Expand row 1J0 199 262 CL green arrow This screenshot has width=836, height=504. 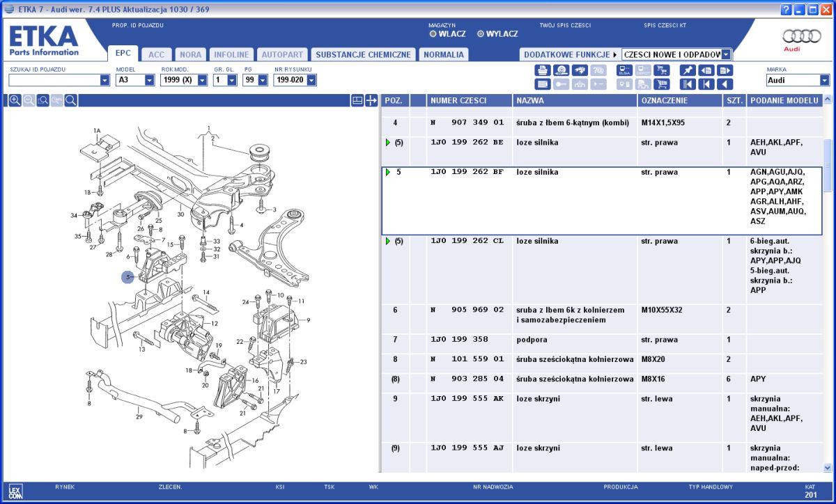pyautogui.click(x=388, y=241)
